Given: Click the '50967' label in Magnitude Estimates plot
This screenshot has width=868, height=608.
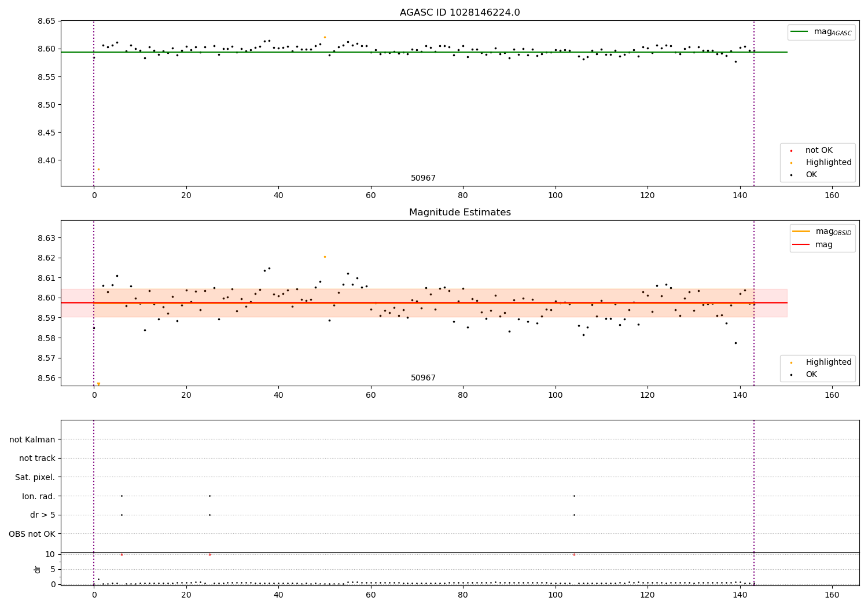Looking at the screenshot, I should click(x=423, y=378).
